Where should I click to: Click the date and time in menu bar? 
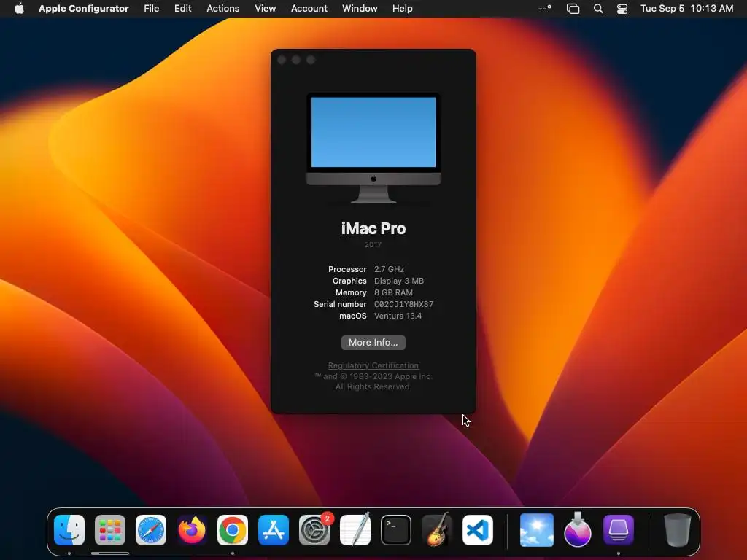tap(686, 8)
